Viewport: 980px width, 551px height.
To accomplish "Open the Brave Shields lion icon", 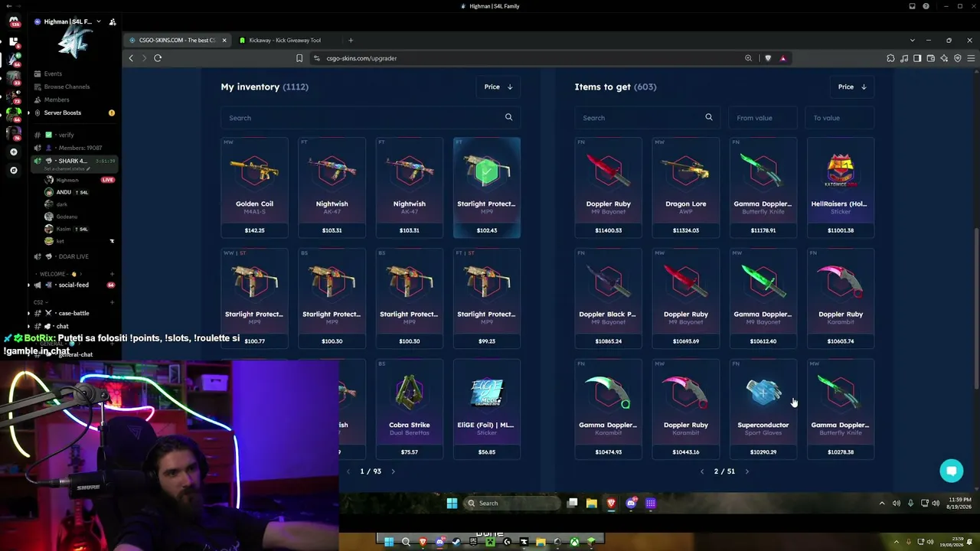I will [768, 58].
